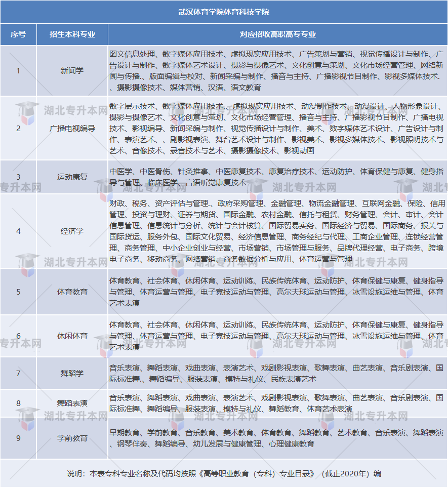Screen dimensions: 448x488
Task: Click serial number 3 cell
Action: (x=18, y=177)
